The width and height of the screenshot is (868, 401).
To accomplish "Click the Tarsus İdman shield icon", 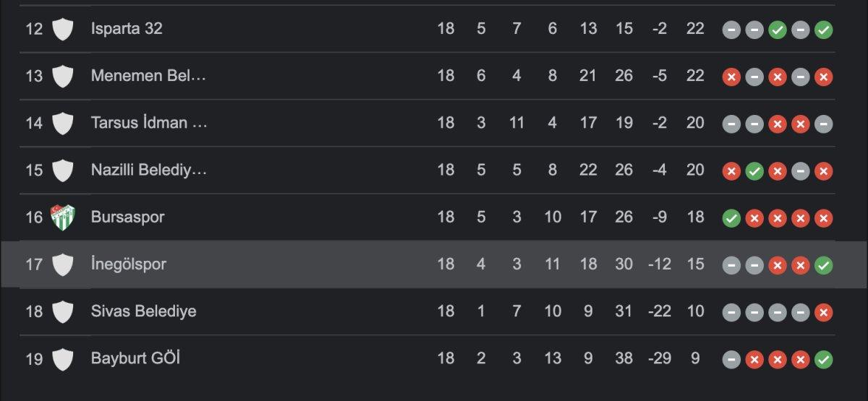I will (x=63, y=123).
